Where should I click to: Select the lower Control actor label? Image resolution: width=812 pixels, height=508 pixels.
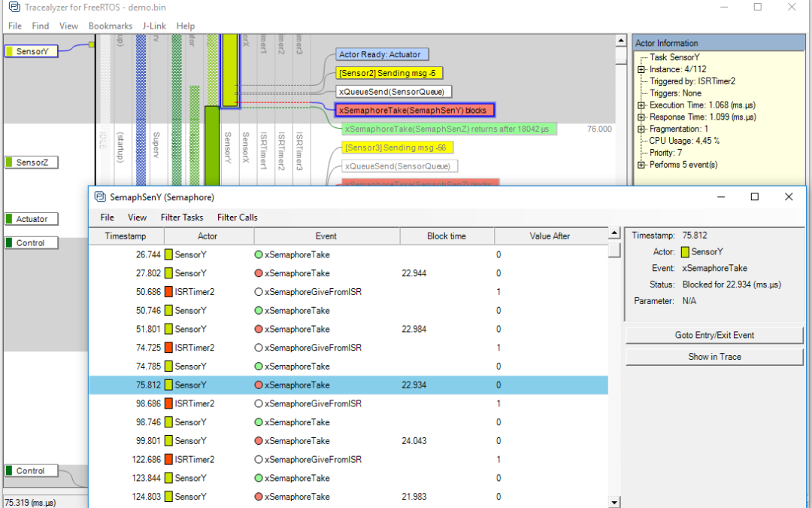tap(32, 470)
